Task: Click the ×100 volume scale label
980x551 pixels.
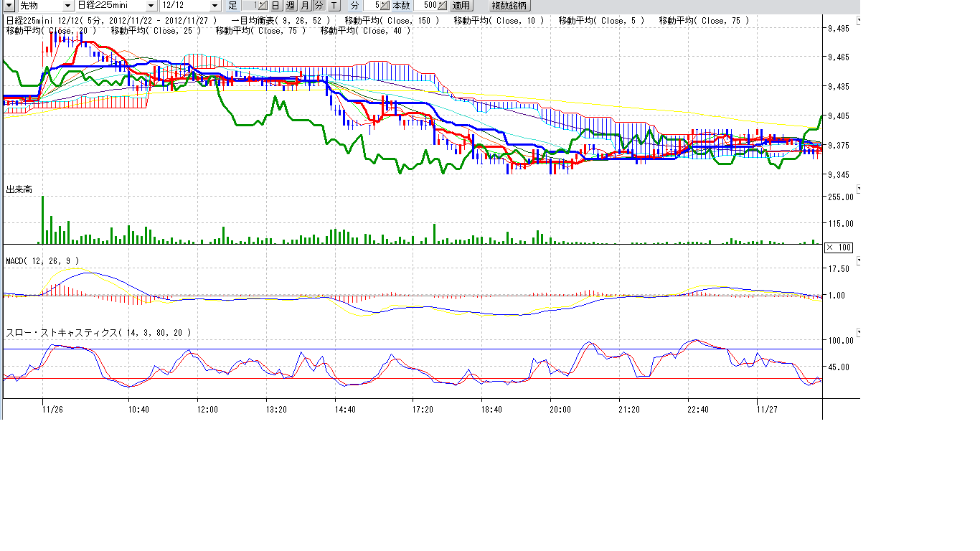Action: 838,248
